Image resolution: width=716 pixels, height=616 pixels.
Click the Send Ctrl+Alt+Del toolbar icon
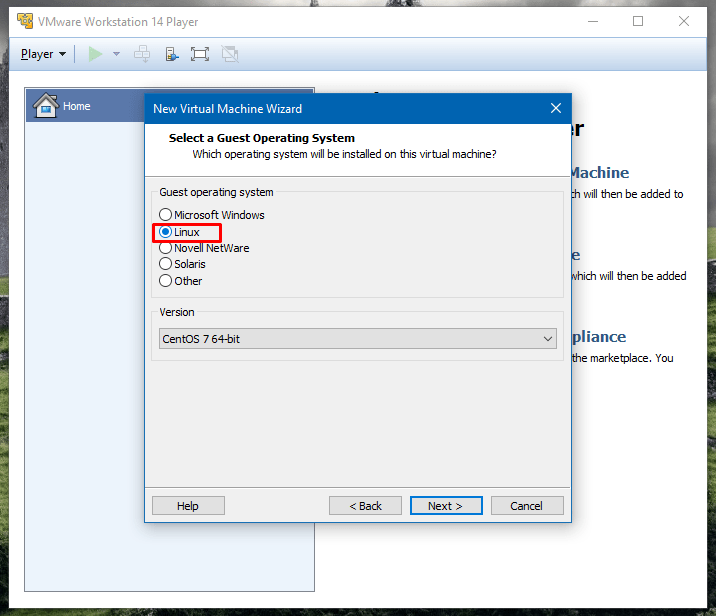[x=142, y=54]
